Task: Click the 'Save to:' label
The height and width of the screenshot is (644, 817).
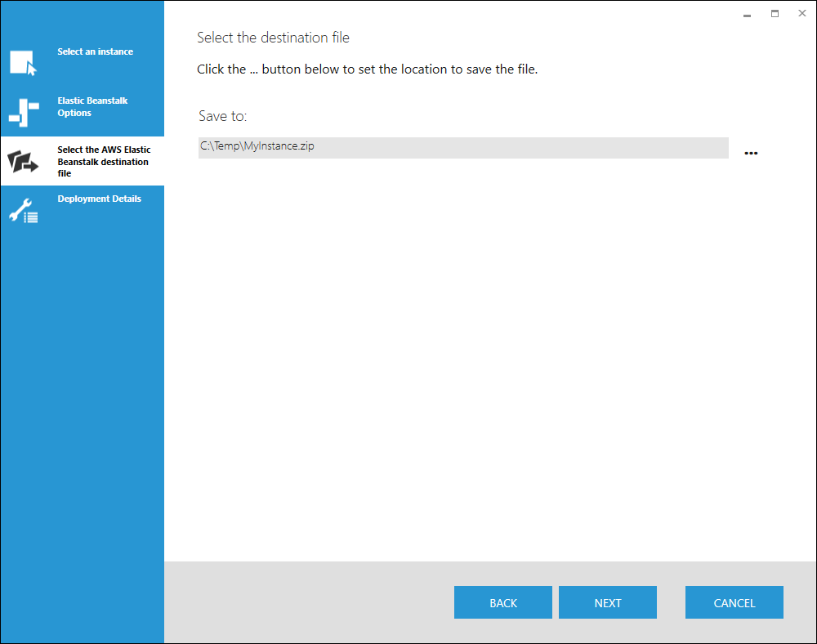Action: click(222, 116)
